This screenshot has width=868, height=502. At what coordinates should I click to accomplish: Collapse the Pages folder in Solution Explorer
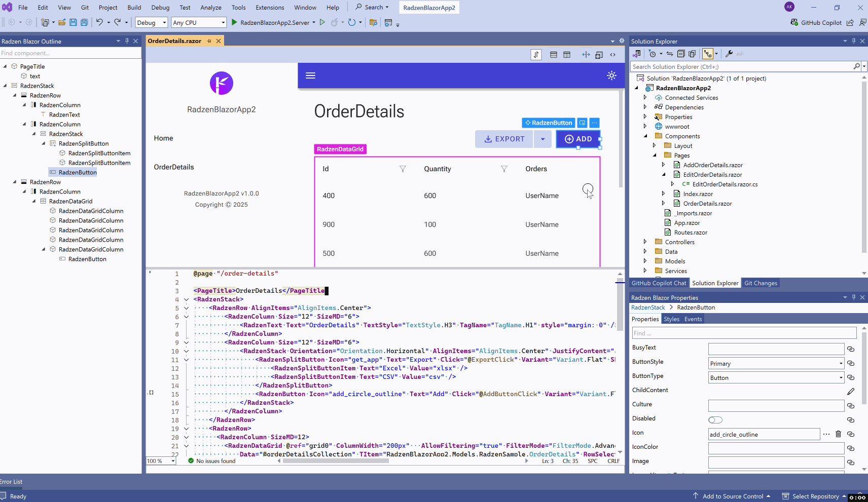coord(655,155)
